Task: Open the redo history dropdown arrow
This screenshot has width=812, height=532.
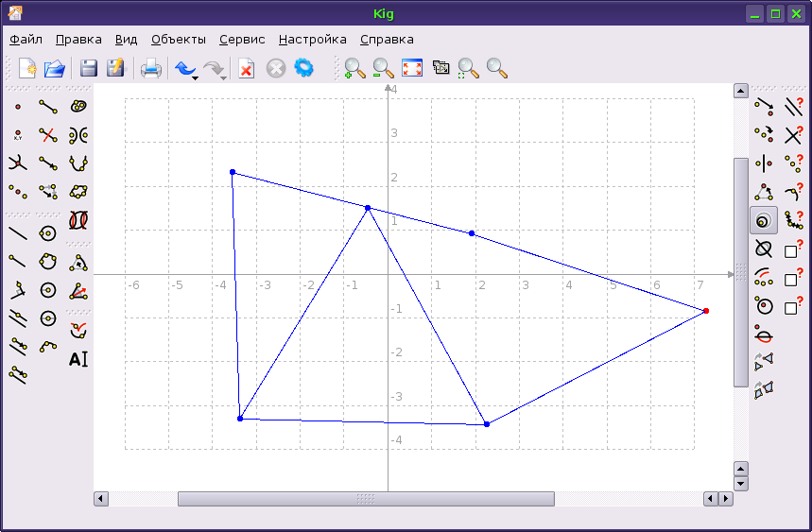Action: point(224,77)
